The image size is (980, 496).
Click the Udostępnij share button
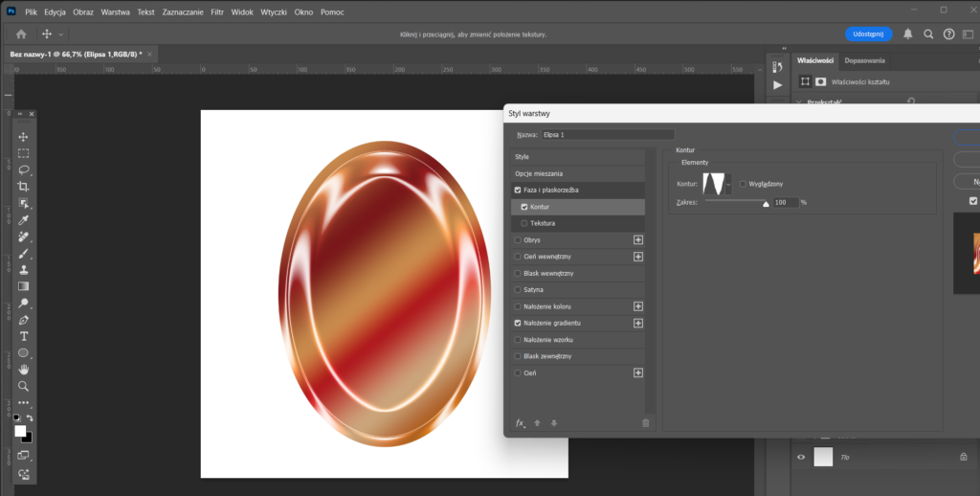868,34
